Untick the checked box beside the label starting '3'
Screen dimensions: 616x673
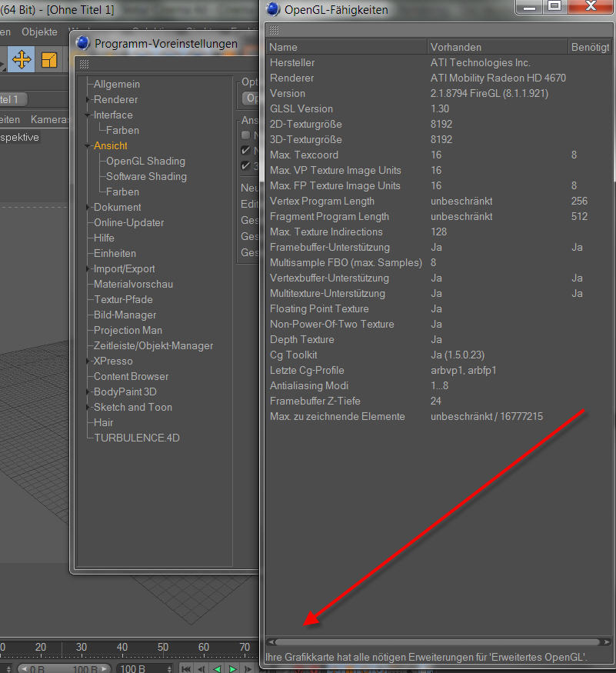pos(245,165)
